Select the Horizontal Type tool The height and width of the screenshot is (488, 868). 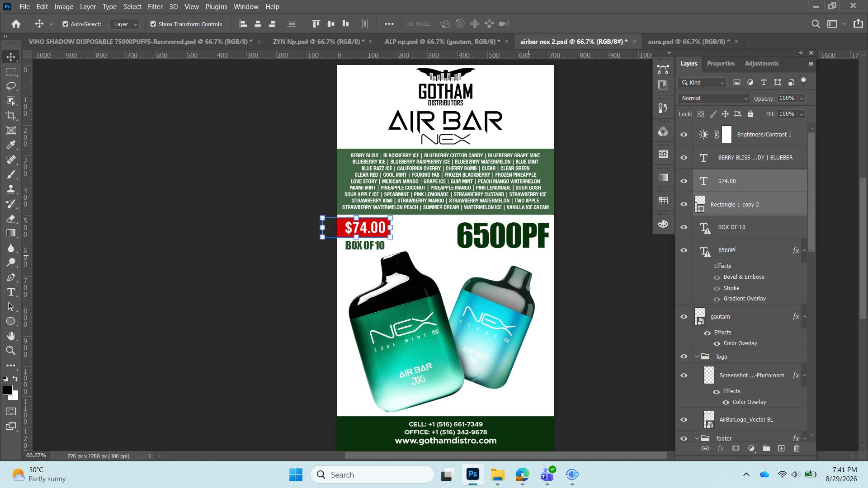coord(11,292)
